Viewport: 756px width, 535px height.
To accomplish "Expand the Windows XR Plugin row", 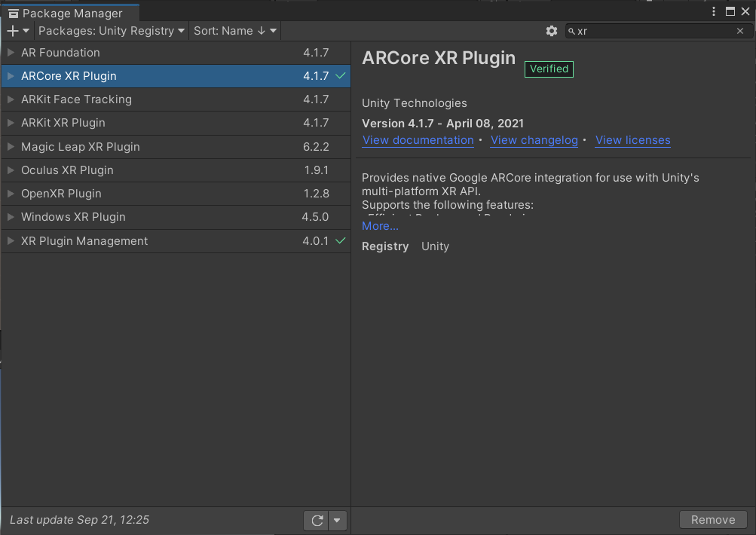I will point(11,217).
